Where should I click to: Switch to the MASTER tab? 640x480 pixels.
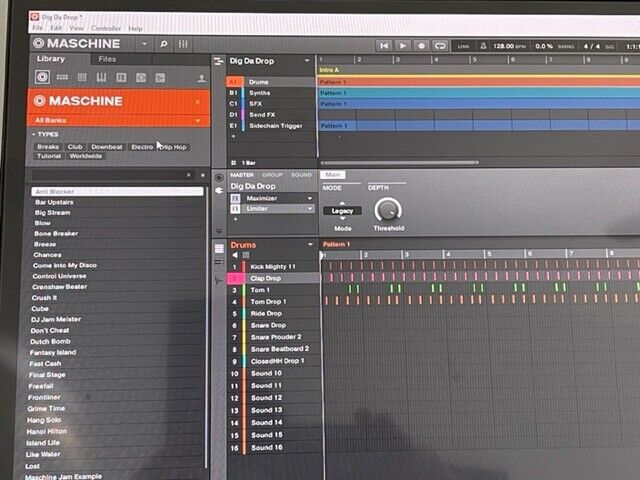coord(242,175)
